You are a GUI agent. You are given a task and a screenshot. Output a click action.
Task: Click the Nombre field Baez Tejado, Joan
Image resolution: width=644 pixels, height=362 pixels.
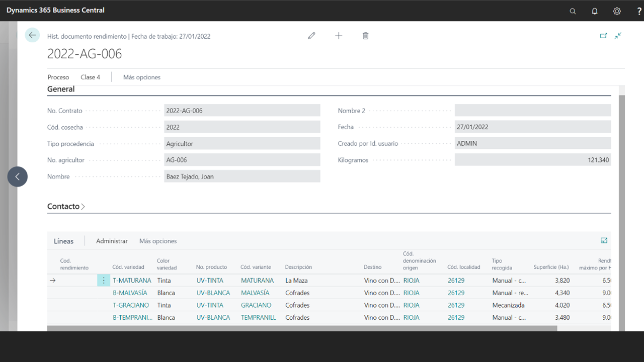point(242,176)
